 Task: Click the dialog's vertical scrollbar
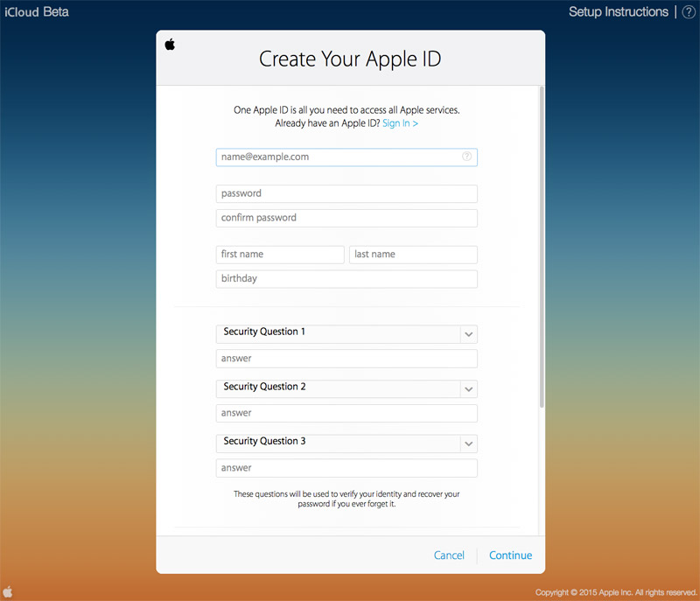tap(542, 248)
